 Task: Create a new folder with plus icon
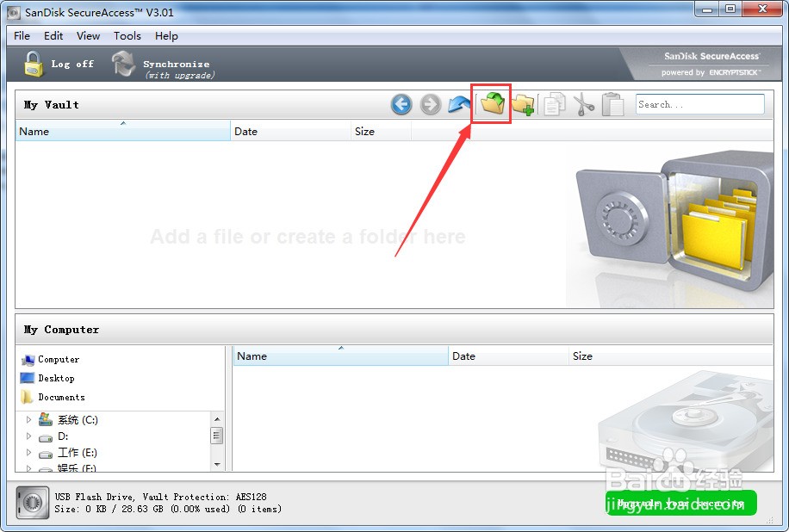[523, 104]
